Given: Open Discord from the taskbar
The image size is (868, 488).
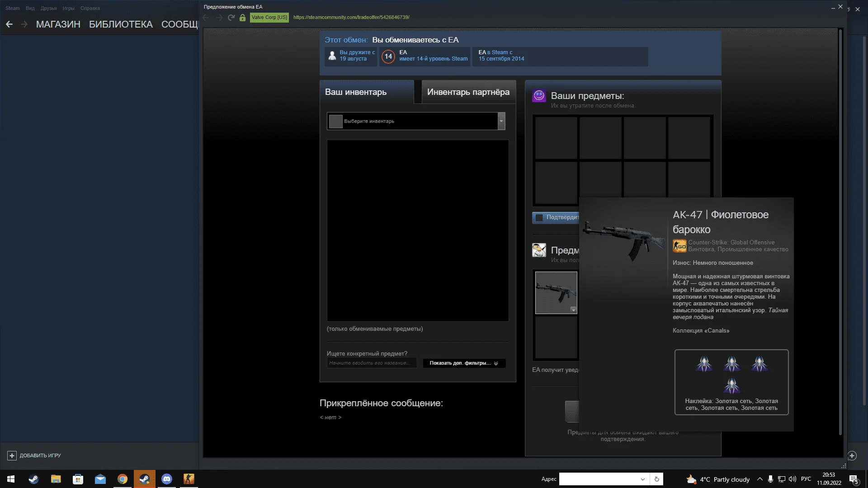Looking at the screenshot, I should (x=167, y=479).
